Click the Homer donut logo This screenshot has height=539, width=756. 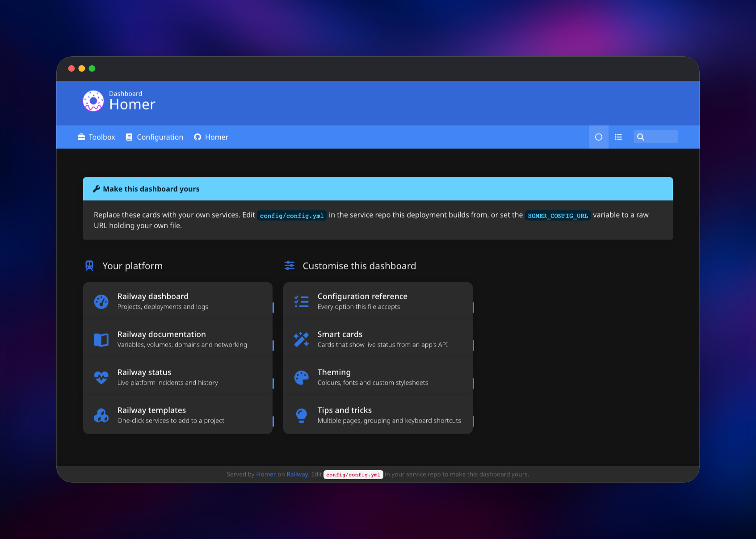pos(93,101)
